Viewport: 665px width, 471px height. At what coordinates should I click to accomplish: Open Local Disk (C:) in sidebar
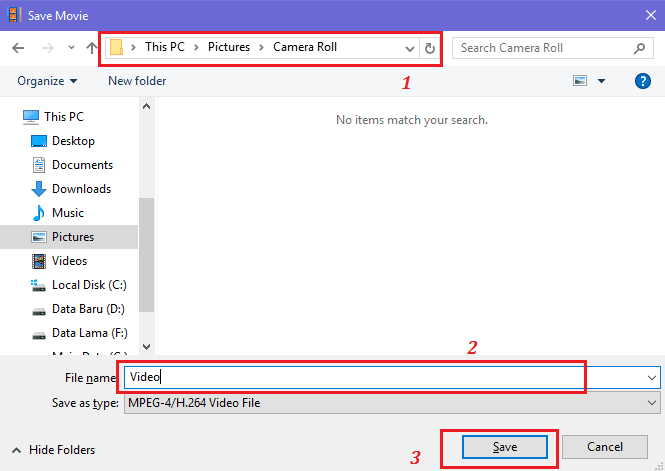click(89, 284)
